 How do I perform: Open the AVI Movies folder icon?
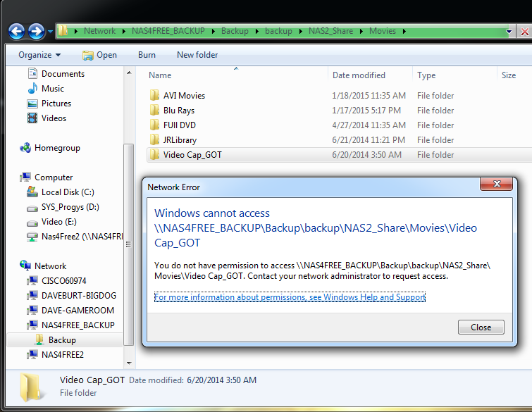tap(154, 96)
